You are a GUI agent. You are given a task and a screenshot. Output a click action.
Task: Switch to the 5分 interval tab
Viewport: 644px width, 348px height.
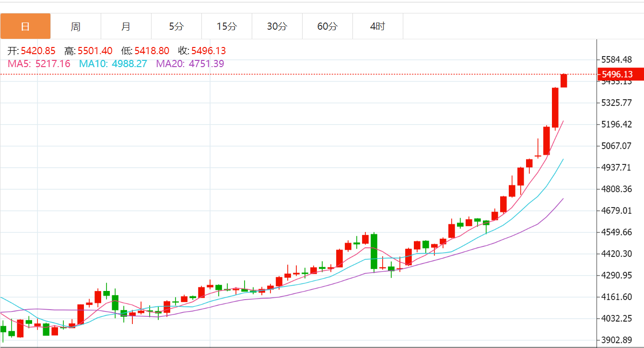[x=176, y=26]
